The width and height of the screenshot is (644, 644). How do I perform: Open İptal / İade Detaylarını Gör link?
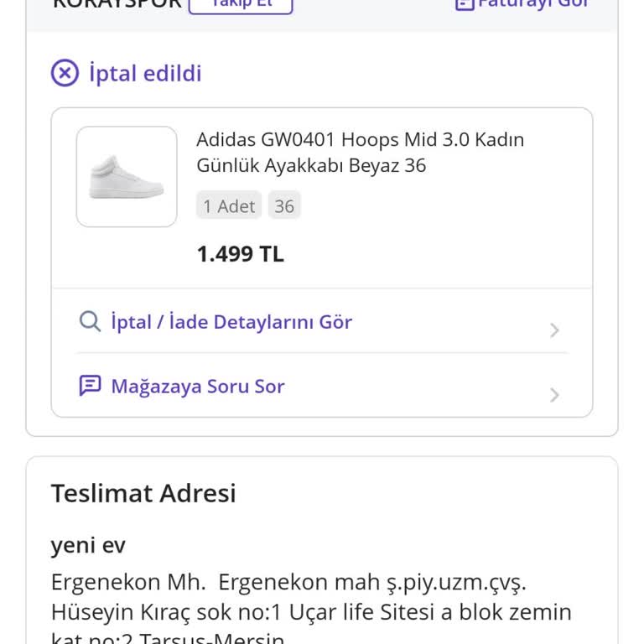[x=231, y=322]
